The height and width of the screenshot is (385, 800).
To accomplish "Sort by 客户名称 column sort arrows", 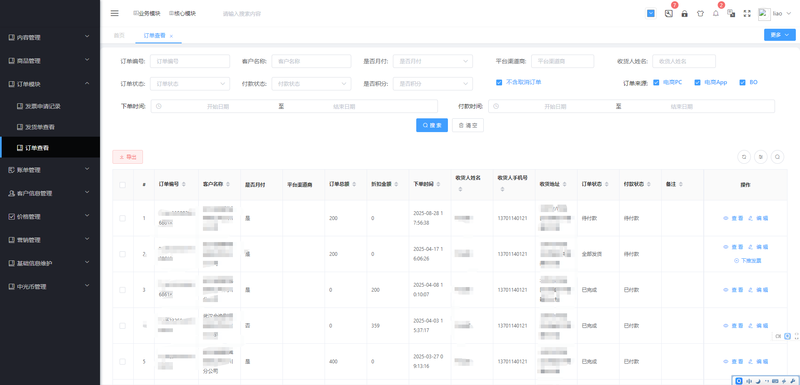I will click(228, 184).
